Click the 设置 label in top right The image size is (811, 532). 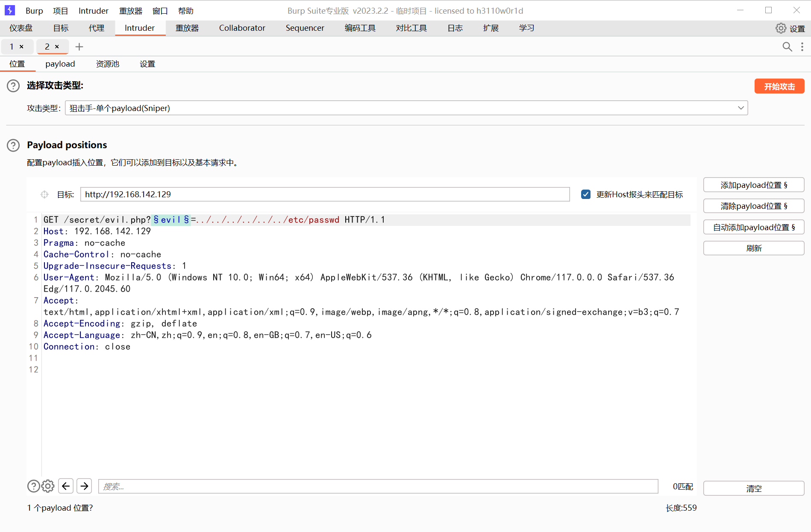(x=797, y=29)
